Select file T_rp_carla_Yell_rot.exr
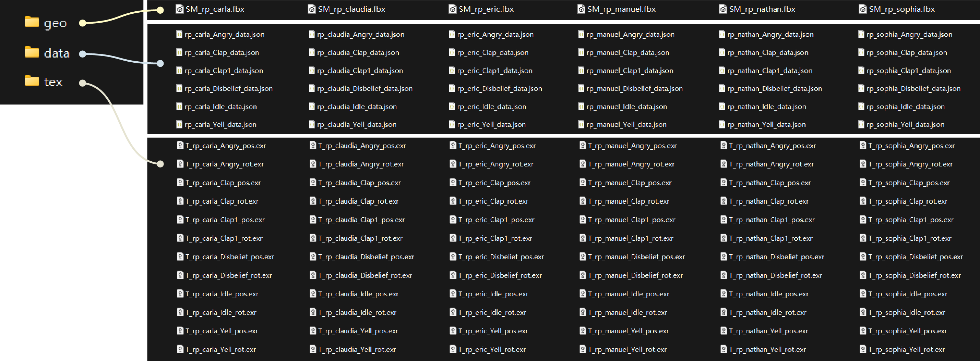This screenshot has height=361, width=980. [x=220, y=350]
